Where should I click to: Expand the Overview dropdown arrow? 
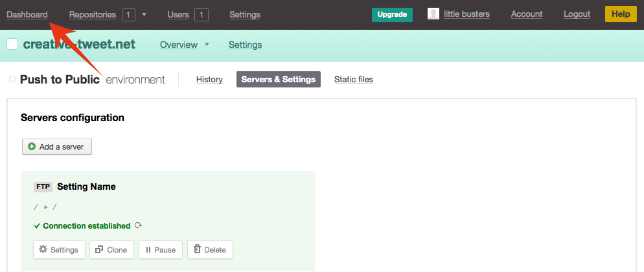[207, 45]
